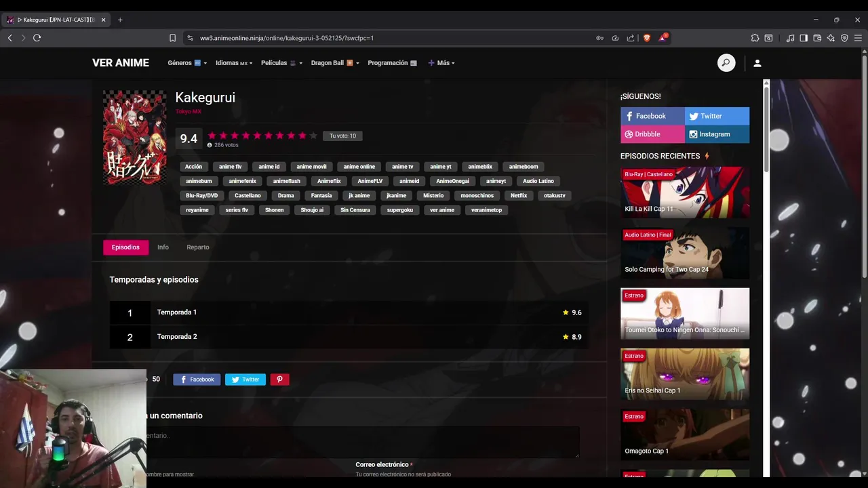
Task: Open the Programación menu item
Action: tap(392, 63)
